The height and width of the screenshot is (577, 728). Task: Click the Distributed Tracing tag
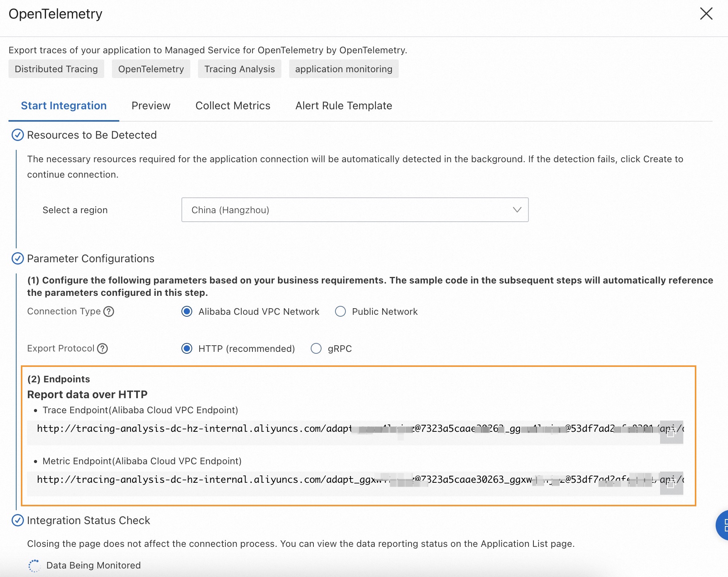tap(56, 69)
